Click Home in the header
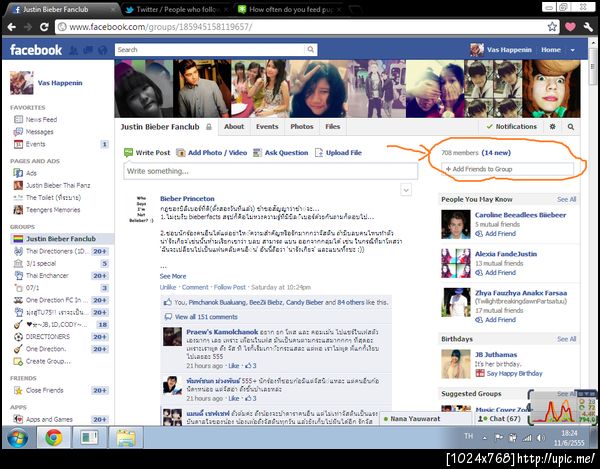 point(551,50)
